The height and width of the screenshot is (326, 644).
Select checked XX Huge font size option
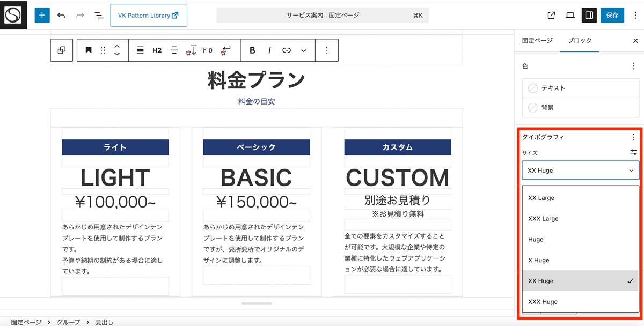[581, 281]
